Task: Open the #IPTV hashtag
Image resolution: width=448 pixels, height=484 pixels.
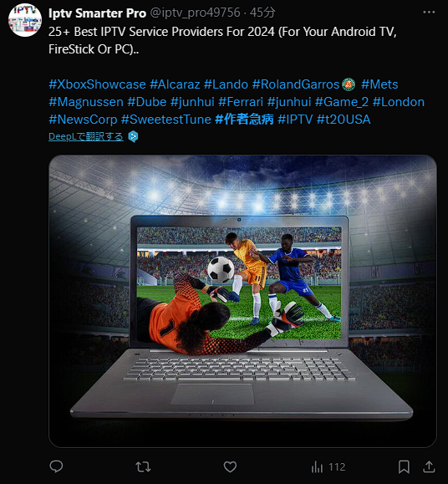Action: (x=295, y=120)
